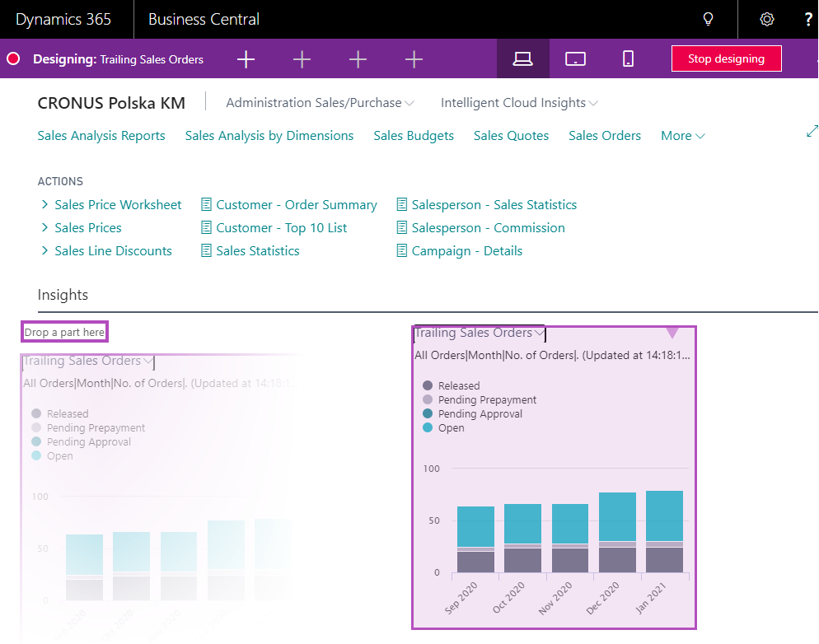The height and width of the screenshot is (644, 819).
Task: Click the fourth plus icon in designer bar
Action: tap(414, 59)
